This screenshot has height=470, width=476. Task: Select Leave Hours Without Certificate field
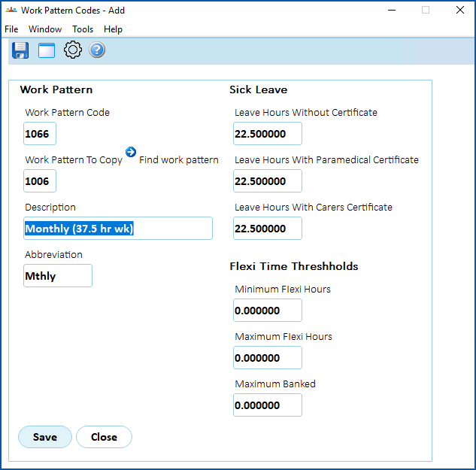(x=268, y=134)
